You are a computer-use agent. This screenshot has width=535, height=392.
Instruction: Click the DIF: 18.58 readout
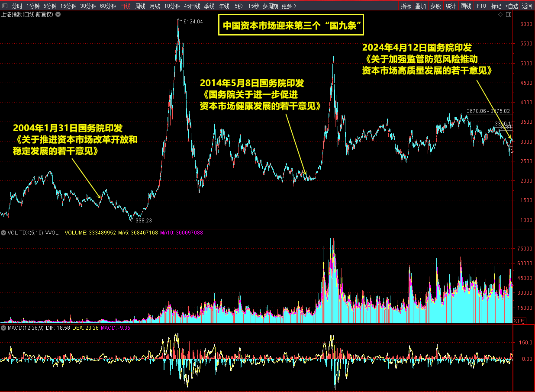58,328
